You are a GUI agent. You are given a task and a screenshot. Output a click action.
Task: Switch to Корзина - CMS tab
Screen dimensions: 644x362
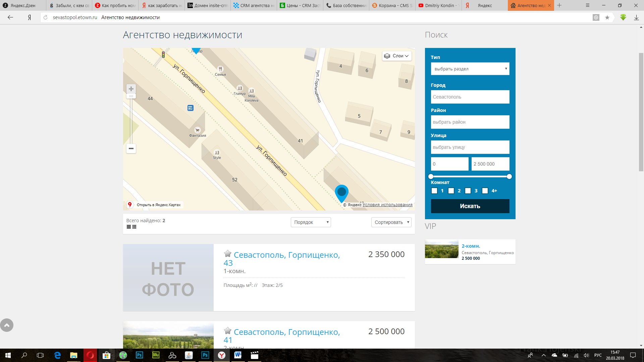point(392,5)
